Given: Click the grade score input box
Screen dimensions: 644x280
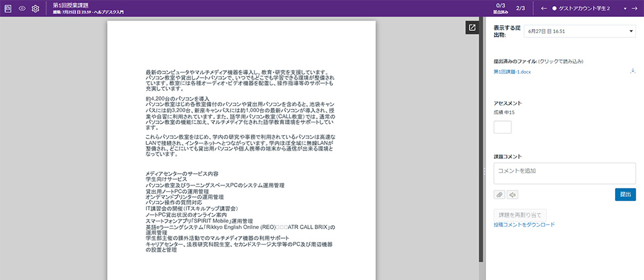Looking at the screenshot, I should (502, 127).
